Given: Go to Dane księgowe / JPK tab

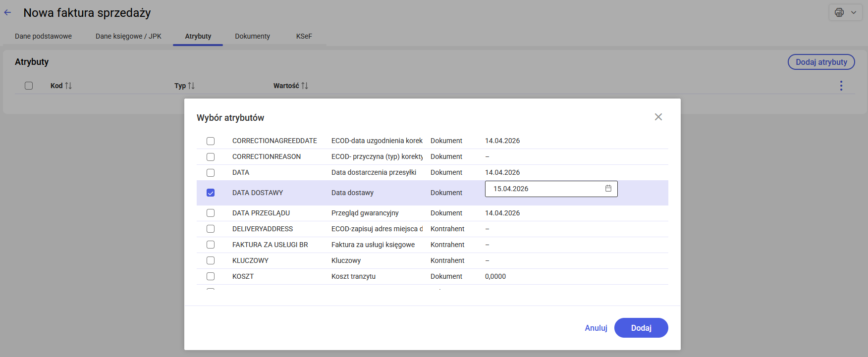Looking at the screenshot, I should pyautogui.click(x=128, y=36).
